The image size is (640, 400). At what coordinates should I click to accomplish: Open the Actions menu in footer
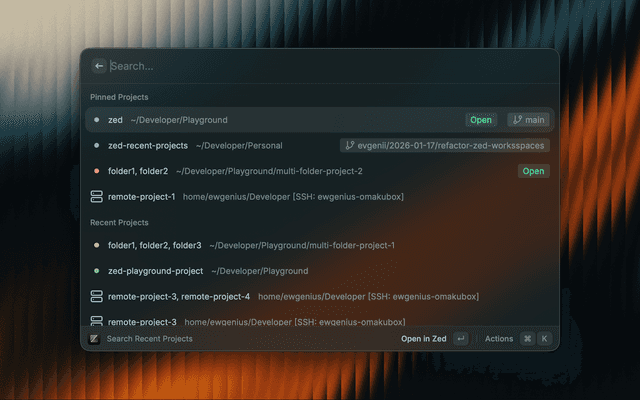[498, 339]
